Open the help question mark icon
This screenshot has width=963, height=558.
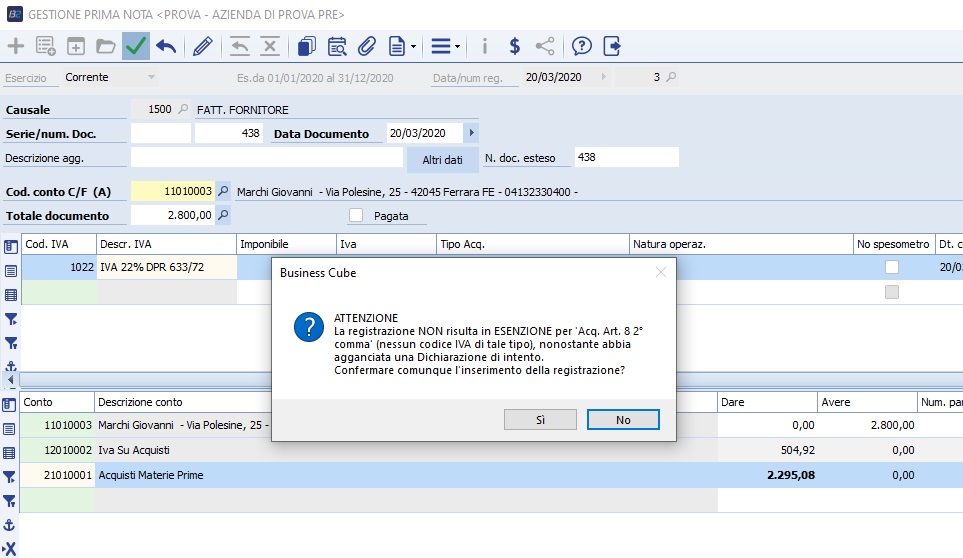coord(582,46)
